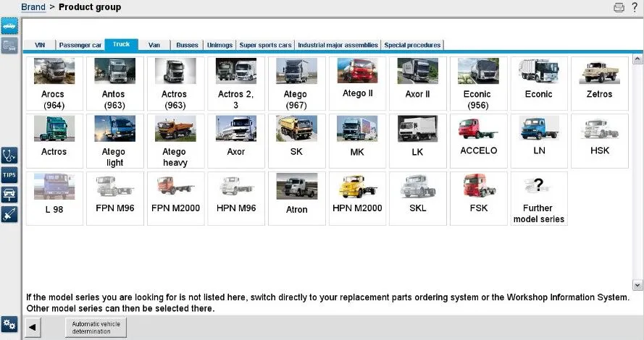Select the Actros (963) truck tile
The width and height of the screenshot is (644, 340).
point(175,84)
